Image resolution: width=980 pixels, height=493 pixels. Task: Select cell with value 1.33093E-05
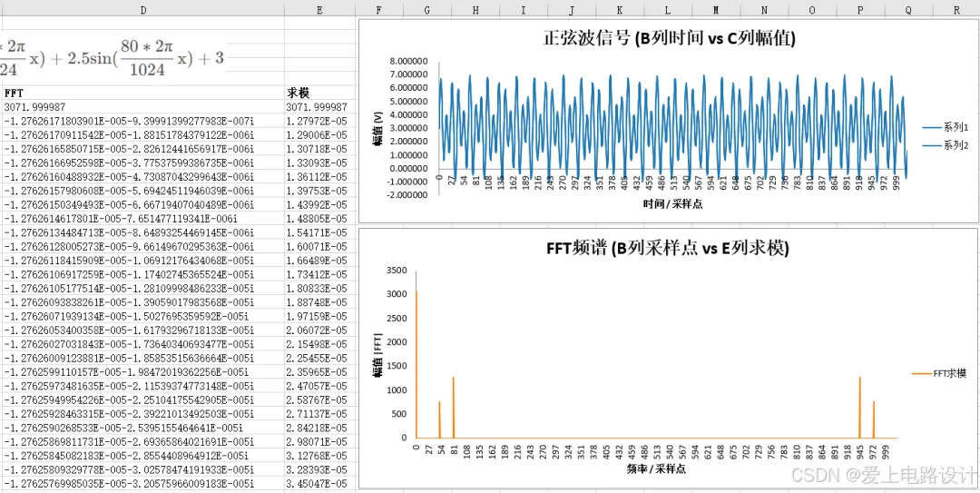(320, 163)
